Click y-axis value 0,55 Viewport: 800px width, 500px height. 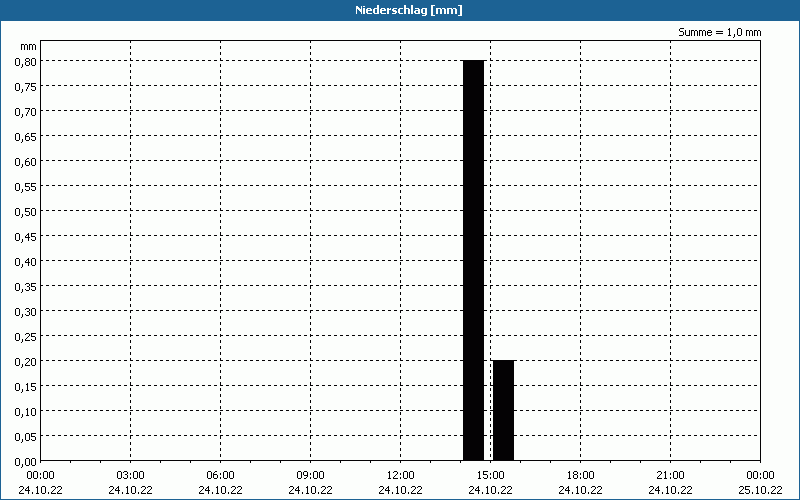(26, 187)
